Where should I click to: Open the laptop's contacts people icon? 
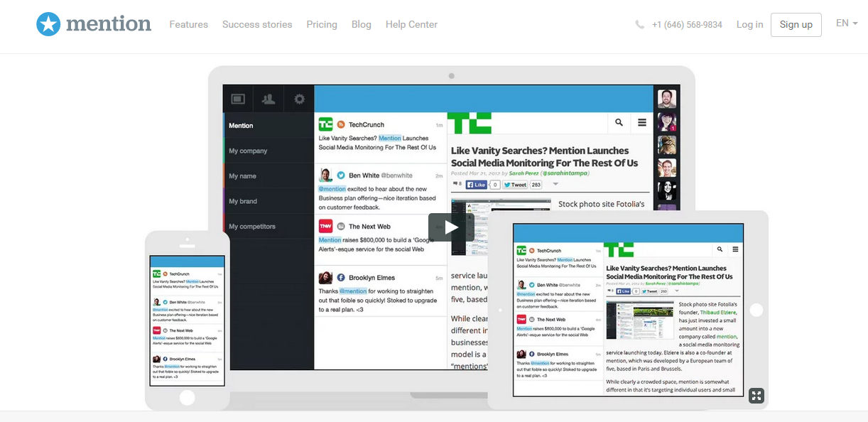click(x=268, y=99)
